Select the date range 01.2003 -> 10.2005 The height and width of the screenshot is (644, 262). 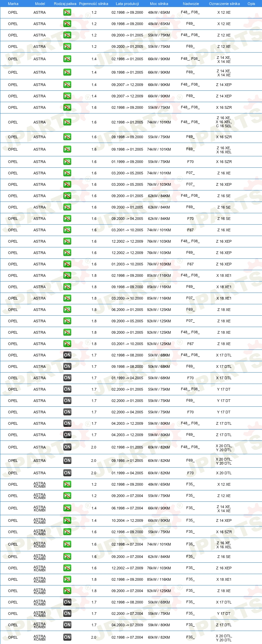(x=127, y=264)
